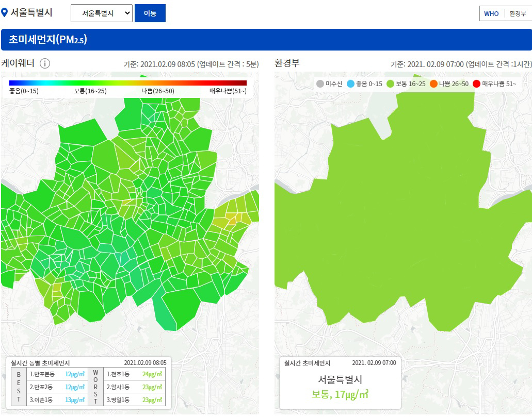Viewport: 532px width, 417px height.
Task: Click the green 보통 16~25 legend dot
Action: click(x=391, y=84)
